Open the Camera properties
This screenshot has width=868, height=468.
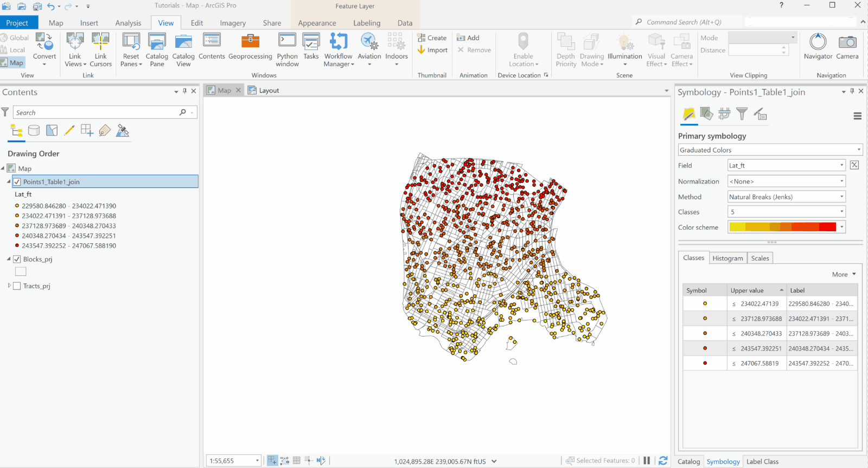(847, 46)
